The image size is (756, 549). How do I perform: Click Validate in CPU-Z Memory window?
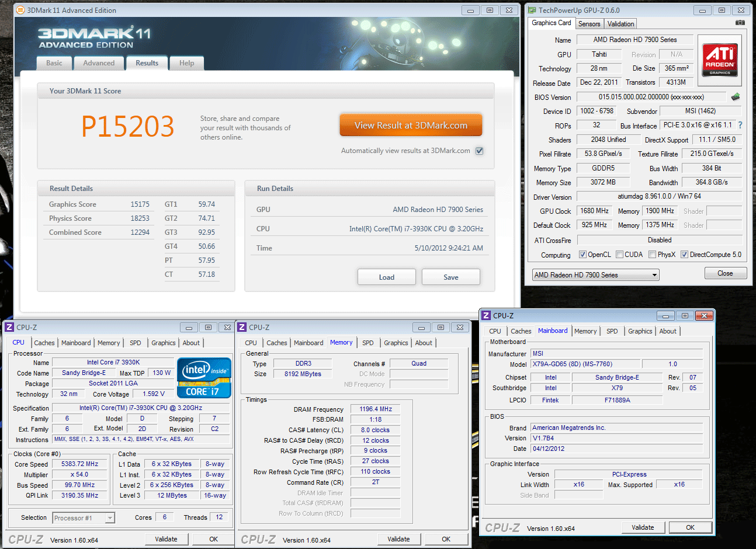(x=398, y=539)
